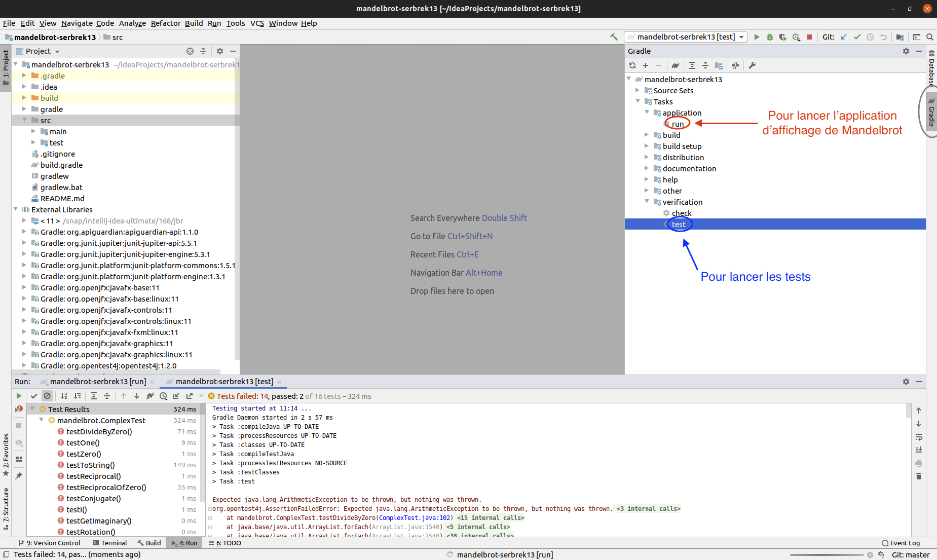
Task: Toggle tool window bars icon in status bar
Action: click(x=6, y=555)
